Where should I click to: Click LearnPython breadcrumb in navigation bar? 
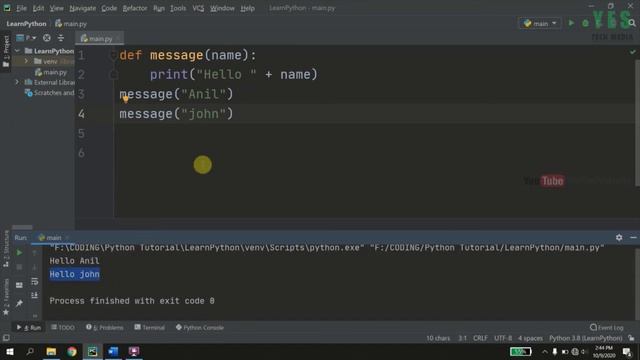coord(27,24)
